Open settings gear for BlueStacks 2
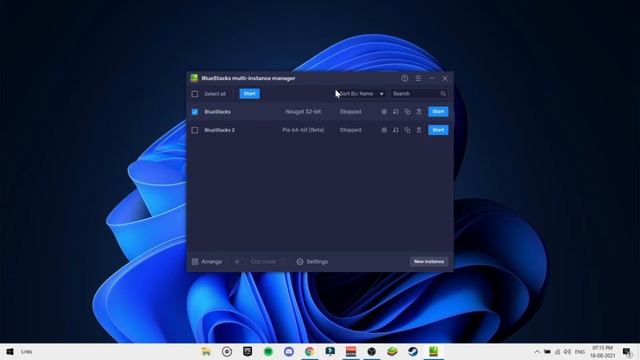 click(384, 130)
